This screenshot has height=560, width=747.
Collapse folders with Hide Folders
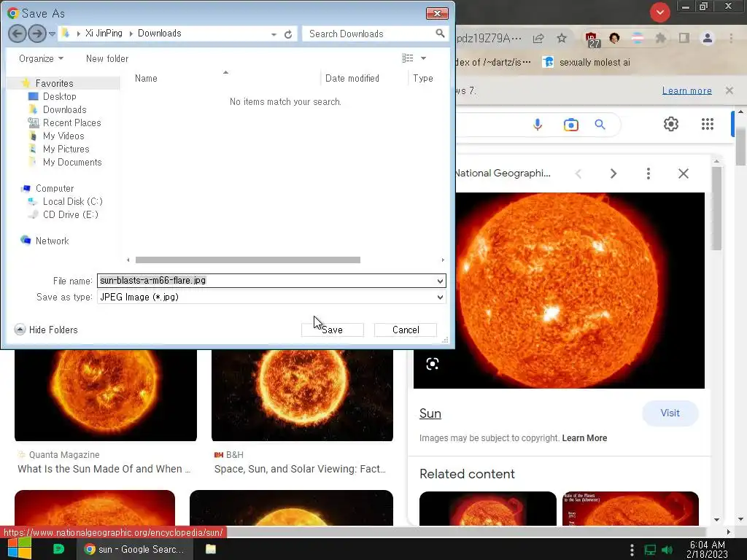[46, 330]
